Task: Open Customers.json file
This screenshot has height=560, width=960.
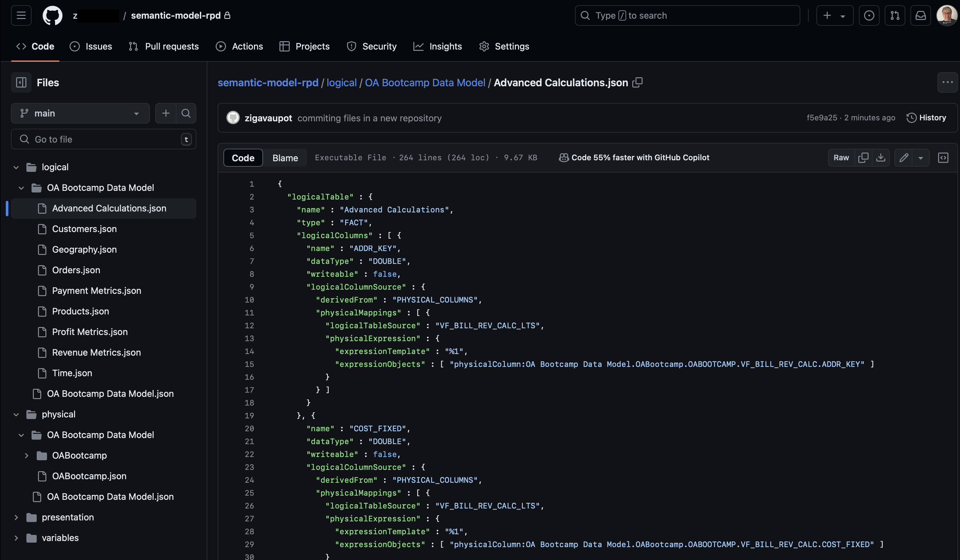Action: point(84,229)
